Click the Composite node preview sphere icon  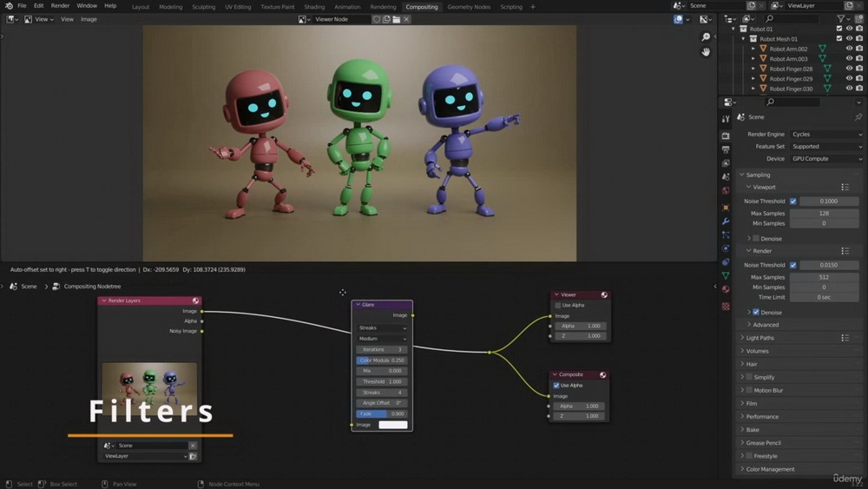pos(603,374)
